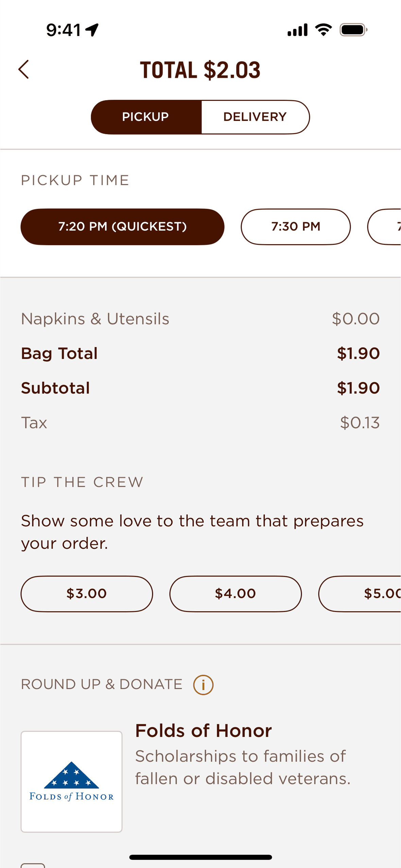Tap the Folds of Honor title
The width and height of the screenshot is (401, 868).
coord(203,730)
